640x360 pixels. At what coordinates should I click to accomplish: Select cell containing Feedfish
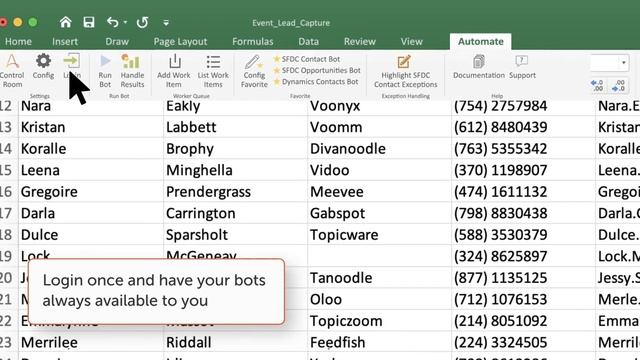pyautogui.click(x=380, y=342)
